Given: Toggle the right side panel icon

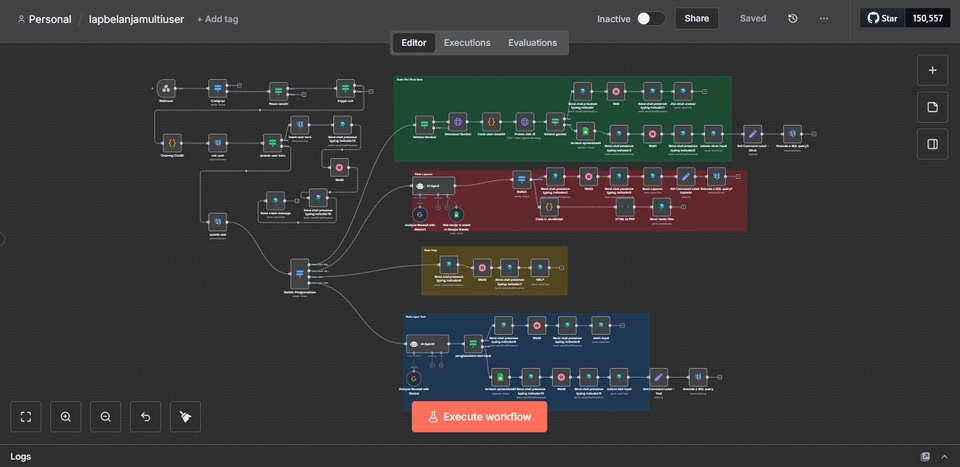Looking at the screenshot, I should point(932,144).
